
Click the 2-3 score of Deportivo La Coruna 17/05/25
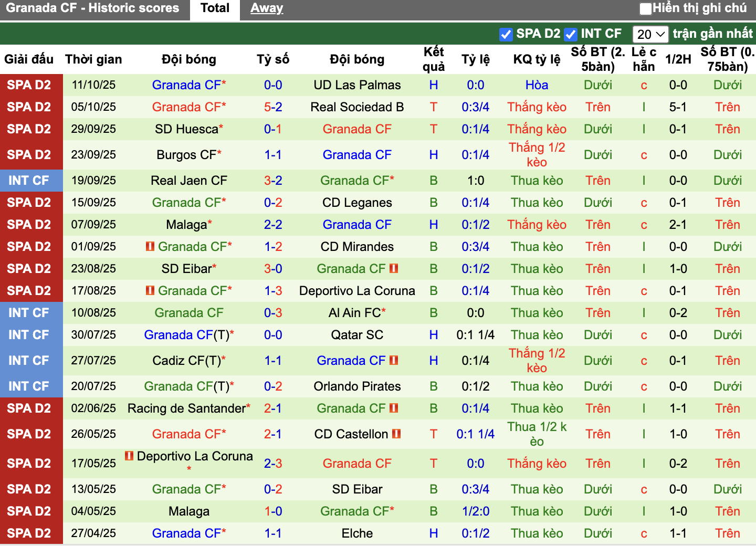click(273, 464)
